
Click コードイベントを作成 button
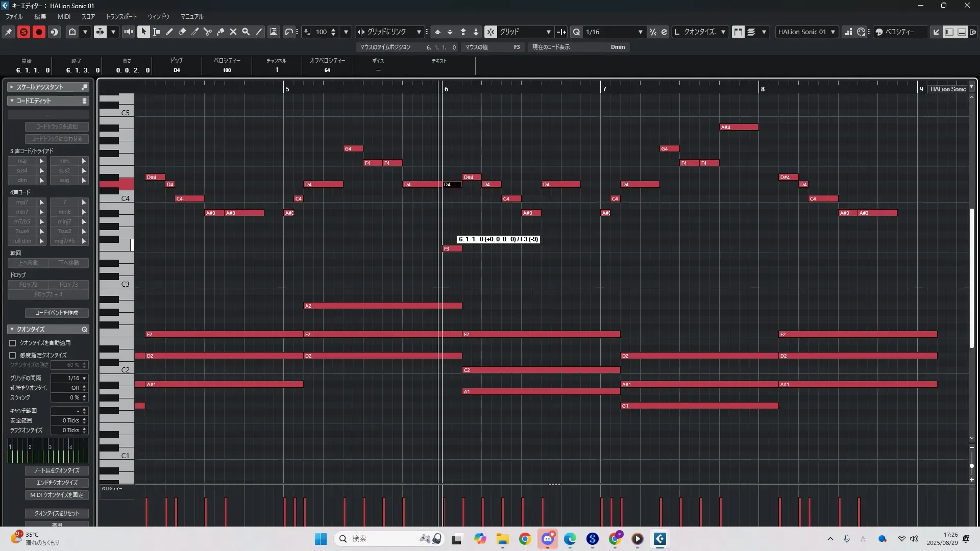click(57, 313)
